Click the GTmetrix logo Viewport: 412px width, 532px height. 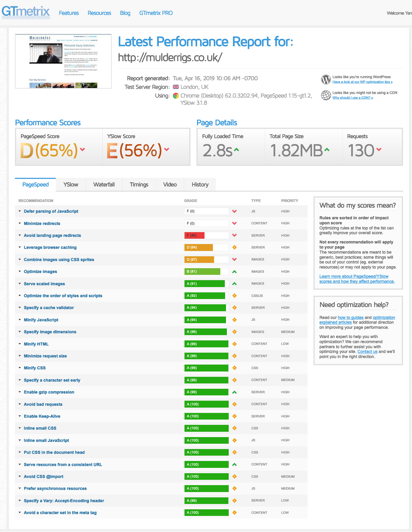click(26, 13)
